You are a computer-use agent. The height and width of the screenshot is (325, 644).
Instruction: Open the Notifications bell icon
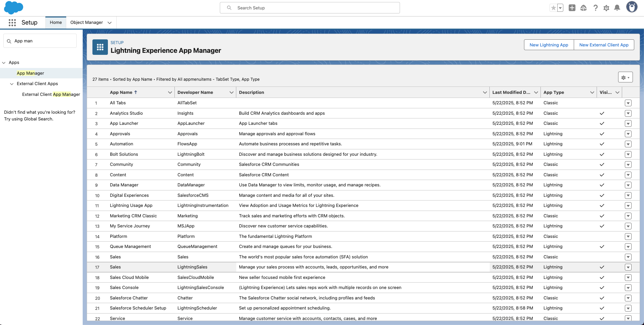[617, 8]
